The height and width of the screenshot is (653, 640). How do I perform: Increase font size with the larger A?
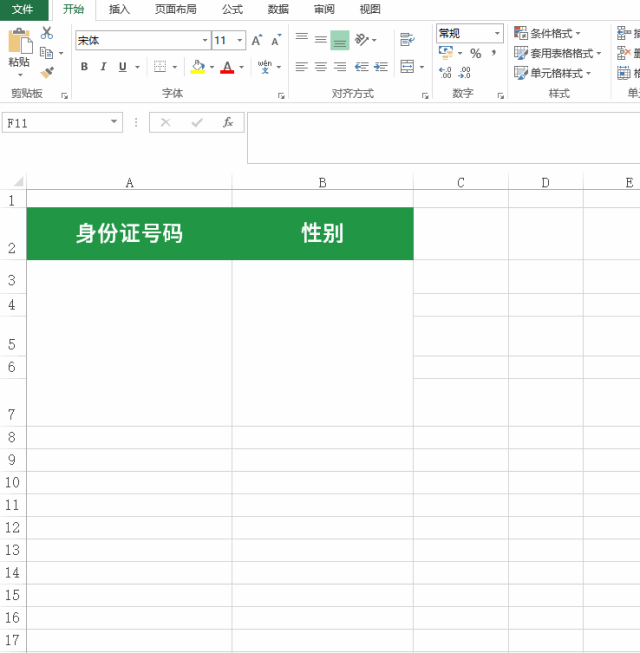pyautogui.click(x=257, y=40)
